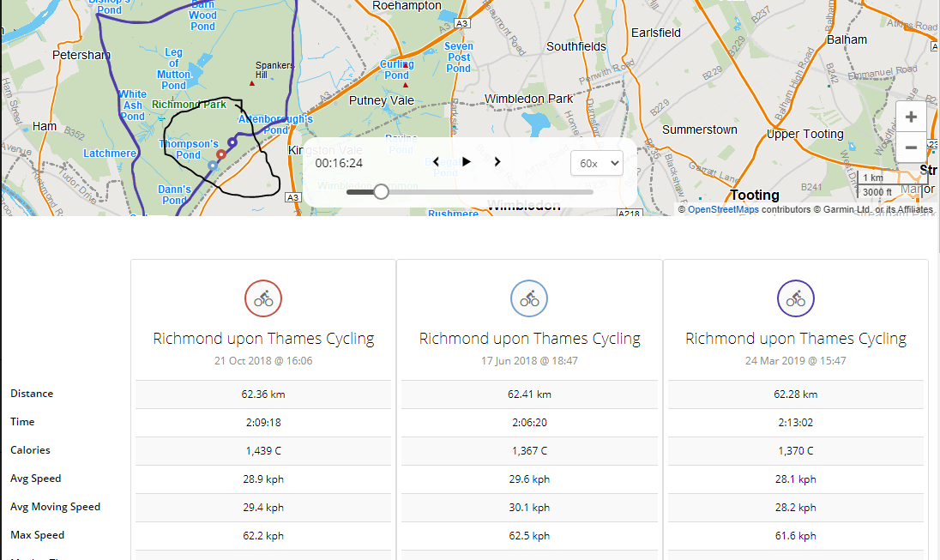Click the red rider marker on map
Image resolution: width=940 pixels, height=560 pixels.
(221, 154)
